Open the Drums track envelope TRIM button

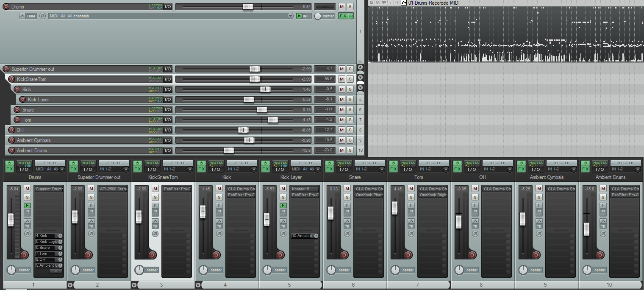(x=28, y=16)
